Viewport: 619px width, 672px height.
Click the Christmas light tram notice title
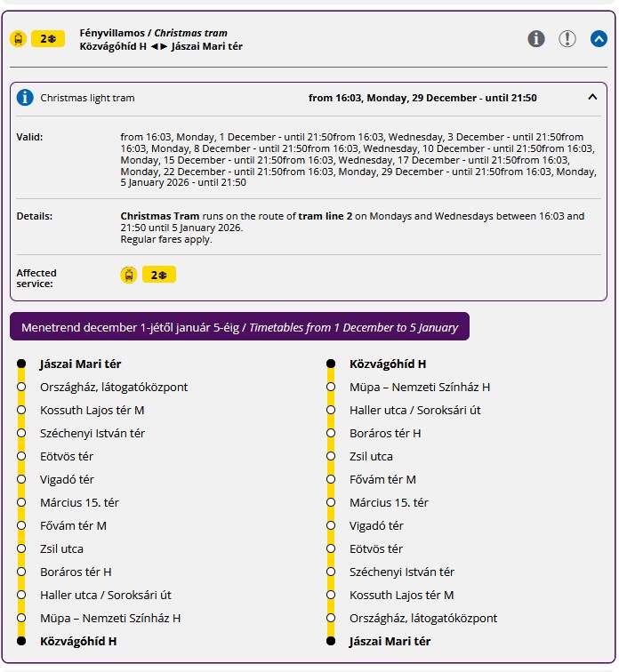coord(87,98)
